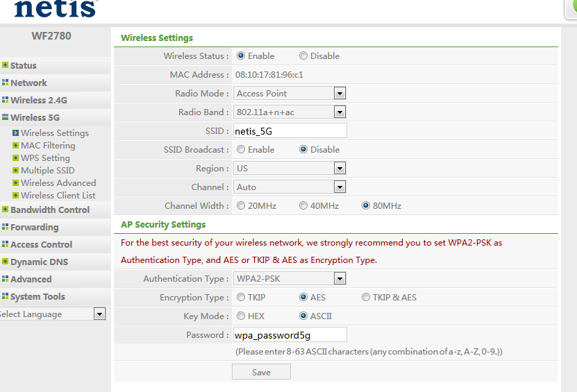Set Wireless Status to Enable
The width and height of the screenshot is (577, 392).
[241, 56]
